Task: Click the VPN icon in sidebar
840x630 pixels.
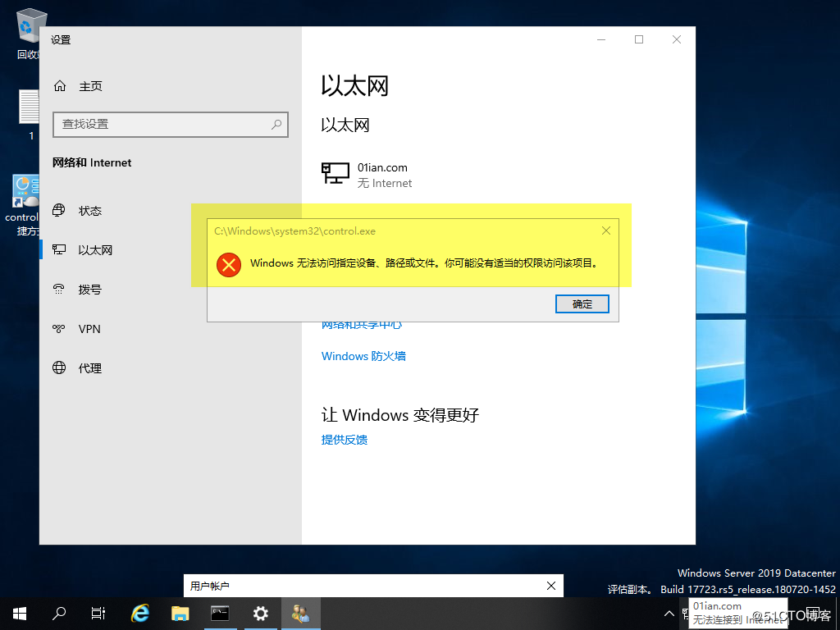Action: 59,328
